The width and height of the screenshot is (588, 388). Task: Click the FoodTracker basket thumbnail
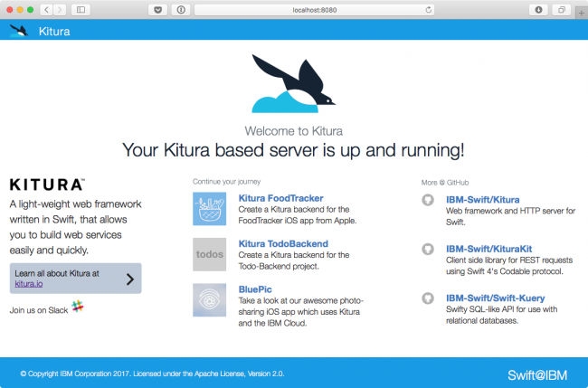pos(209,209)
